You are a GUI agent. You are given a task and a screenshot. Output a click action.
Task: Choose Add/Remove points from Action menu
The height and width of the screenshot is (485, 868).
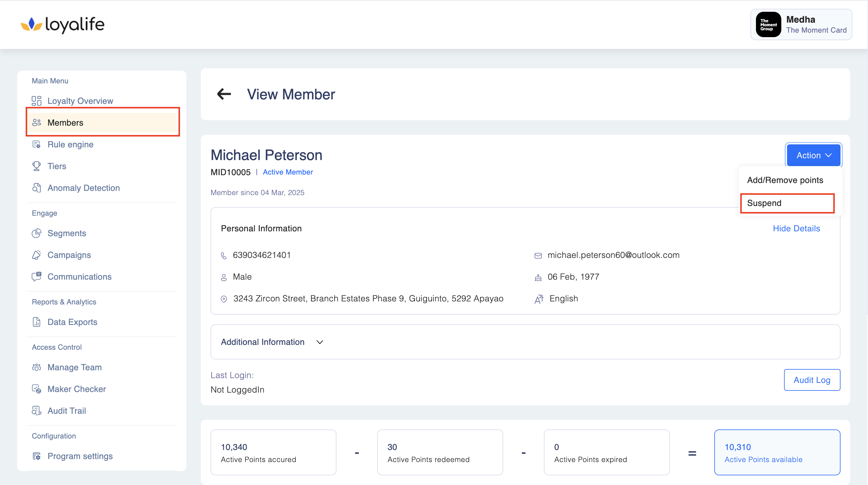[x=785, y=180]
